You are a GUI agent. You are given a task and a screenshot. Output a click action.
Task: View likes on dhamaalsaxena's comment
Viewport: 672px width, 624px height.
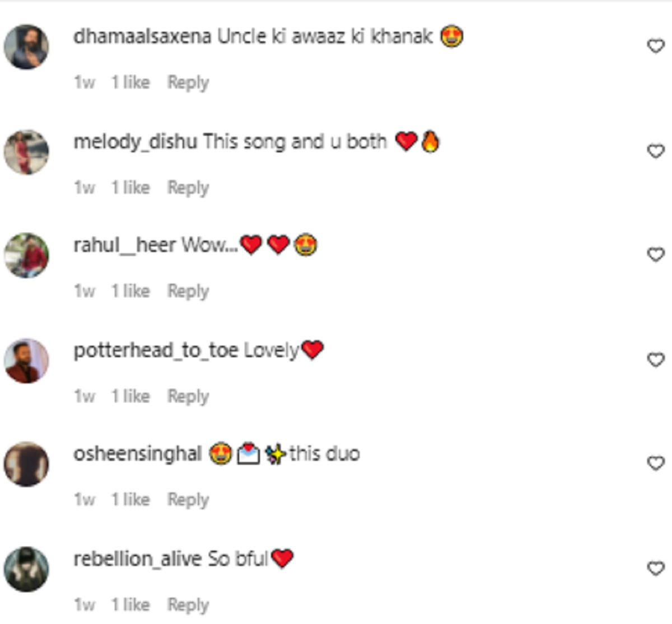tap(130, 83)
